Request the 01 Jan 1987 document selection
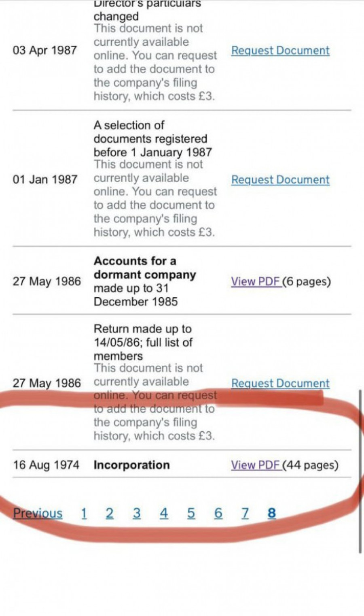 coord(280,180)
